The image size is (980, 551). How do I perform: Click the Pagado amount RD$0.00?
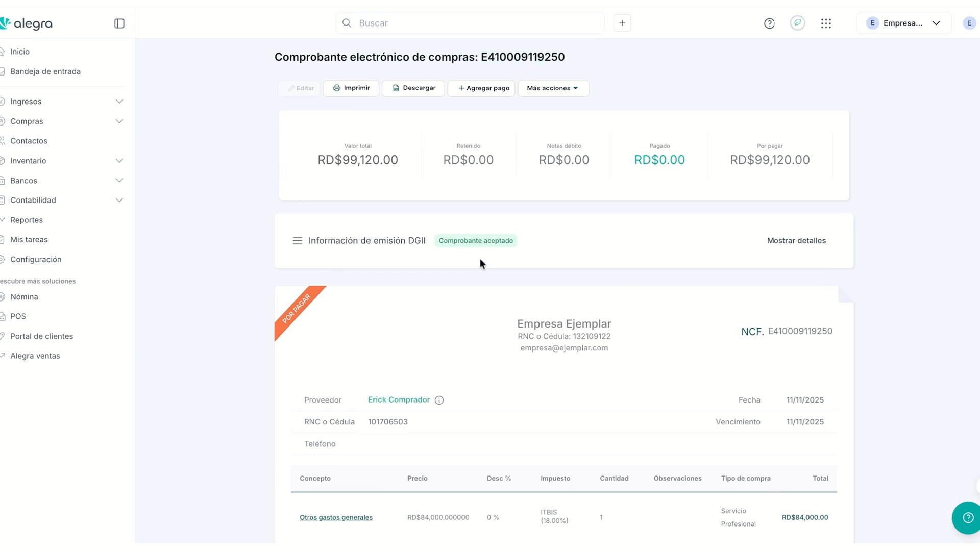(659, 160)
